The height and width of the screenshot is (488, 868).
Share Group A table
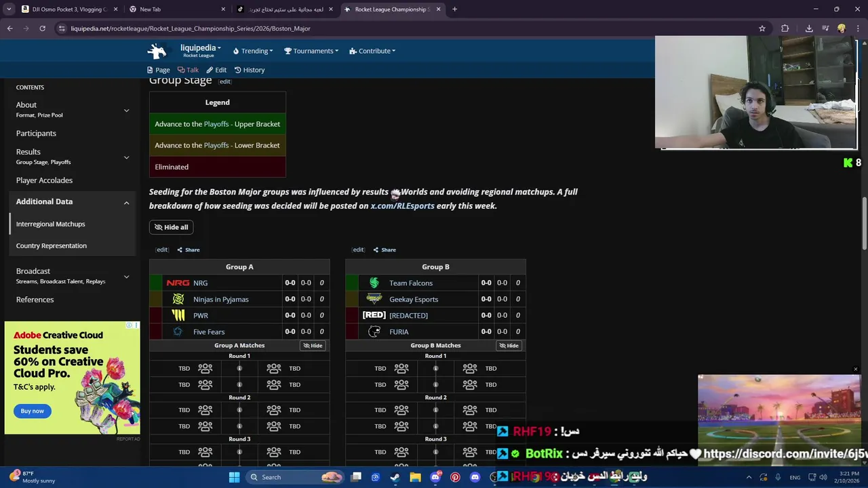click(x=189, y=249)
